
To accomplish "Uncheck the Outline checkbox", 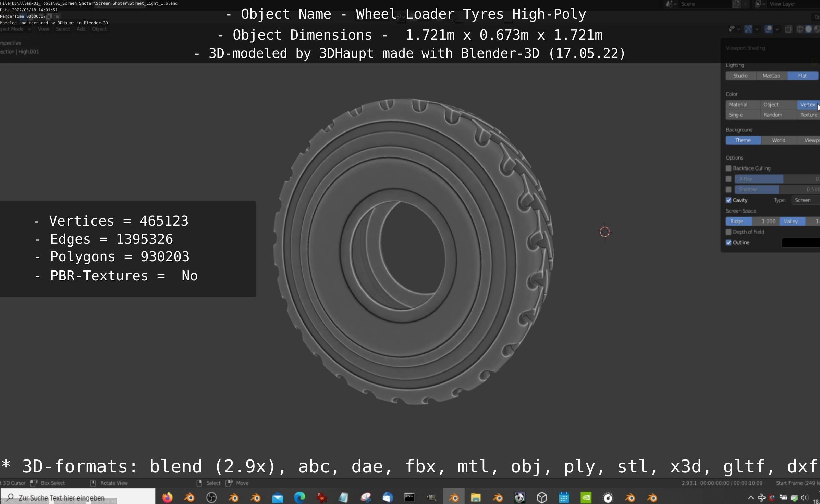I will click(x=729, y=242).
